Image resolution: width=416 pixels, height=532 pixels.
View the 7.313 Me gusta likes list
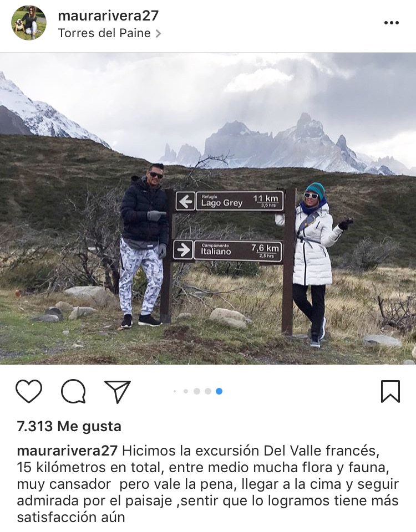(x=69, y=426)
